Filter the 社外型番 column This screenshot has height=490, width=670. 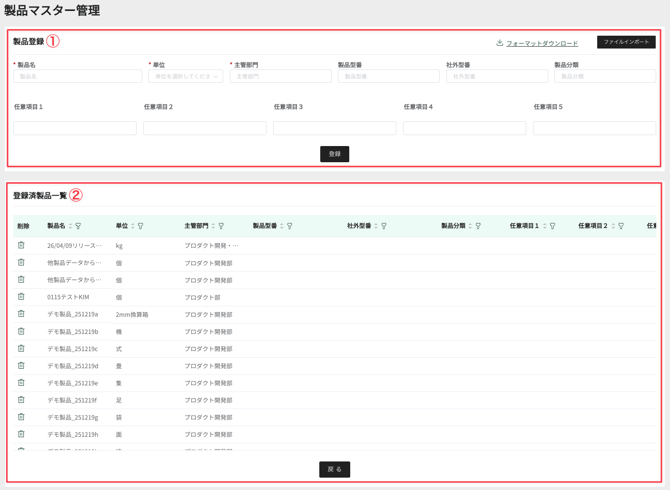pos(384,226)
